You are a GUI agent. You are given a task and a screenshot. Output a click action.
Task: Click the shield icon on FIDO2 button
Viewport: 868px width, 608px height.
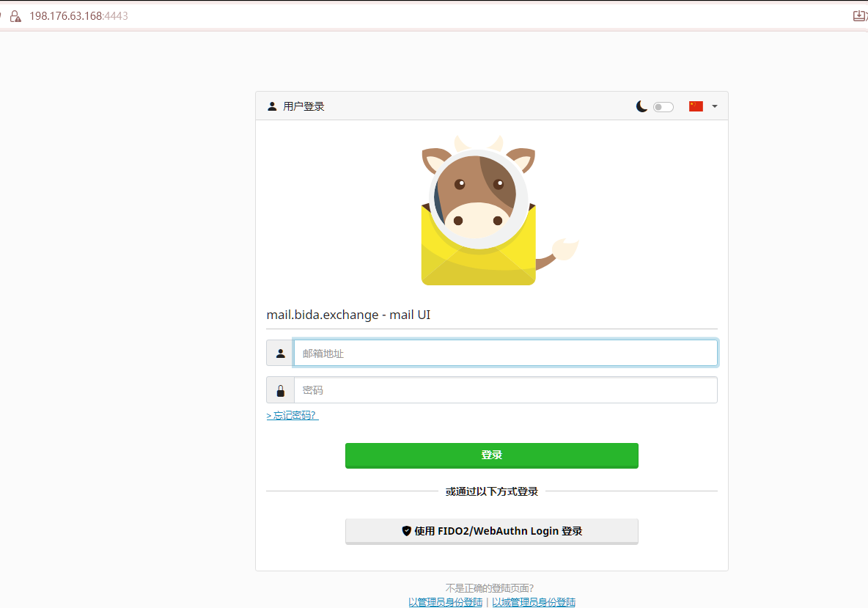click(x=406, y=531)
